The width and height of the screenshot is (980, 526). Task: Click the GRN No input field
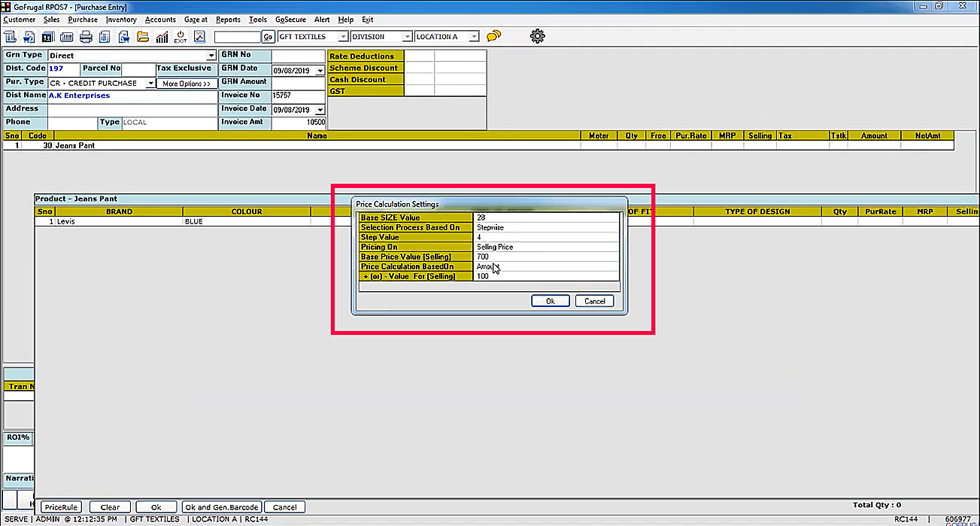[x=299, y=56]
